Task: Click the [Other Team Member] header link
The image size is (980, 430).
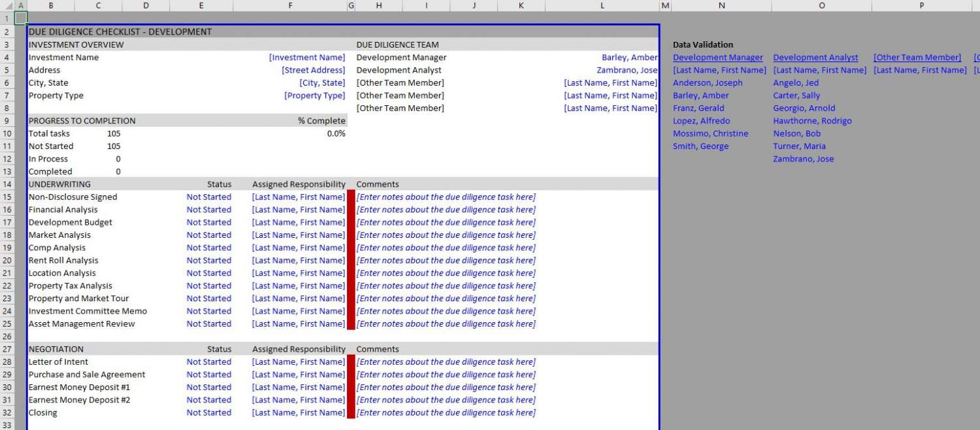Action: pos(917,57)
